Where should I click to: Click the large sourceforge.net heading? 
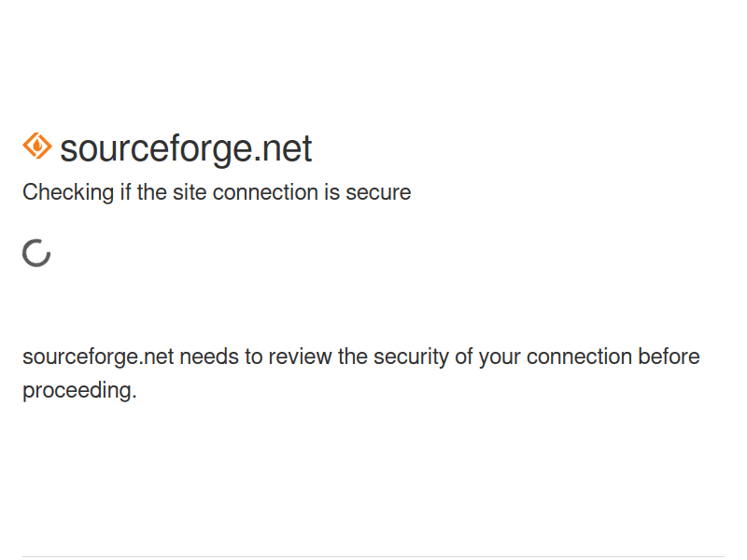coord(186,148)
